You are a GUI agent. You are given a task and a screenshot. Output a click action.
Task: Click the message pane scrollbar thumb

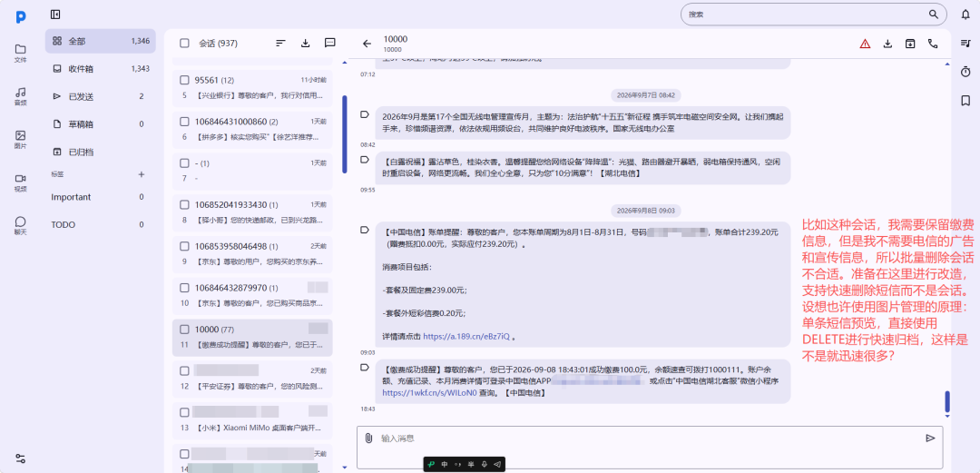(x=947, y=401)
